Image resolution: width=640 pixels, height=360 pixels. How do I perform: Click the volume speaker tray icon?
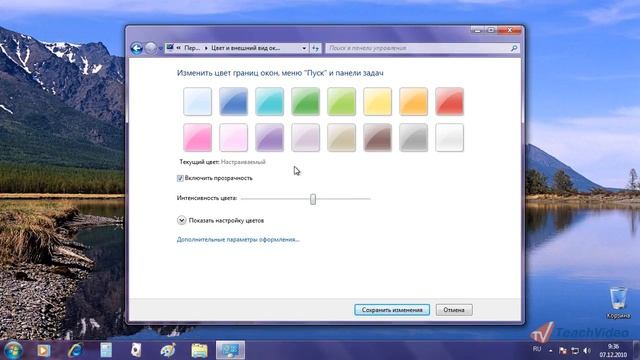coord(587,351)
